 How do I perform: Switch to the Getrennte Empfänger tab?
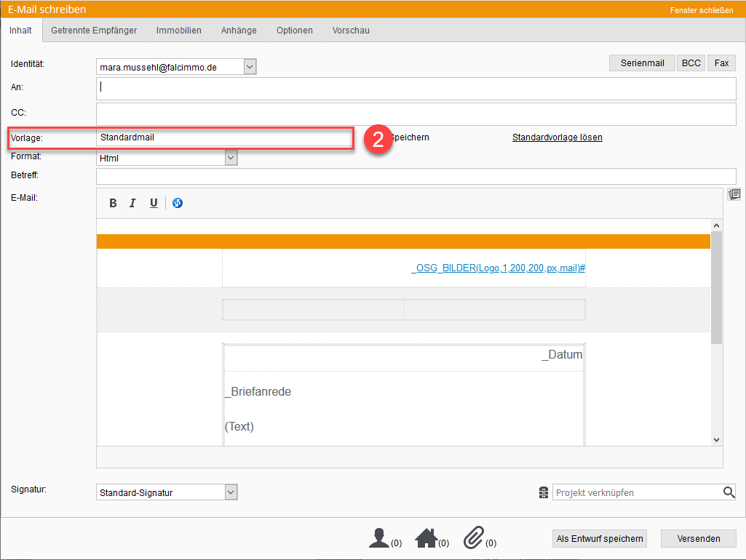point(94,31)
